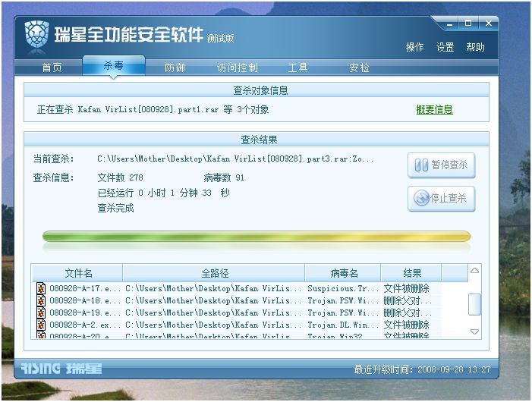Open the 安检 tab
Viewport: 532px width, 402px height.
pyautogui.click(x=359, y=68)
